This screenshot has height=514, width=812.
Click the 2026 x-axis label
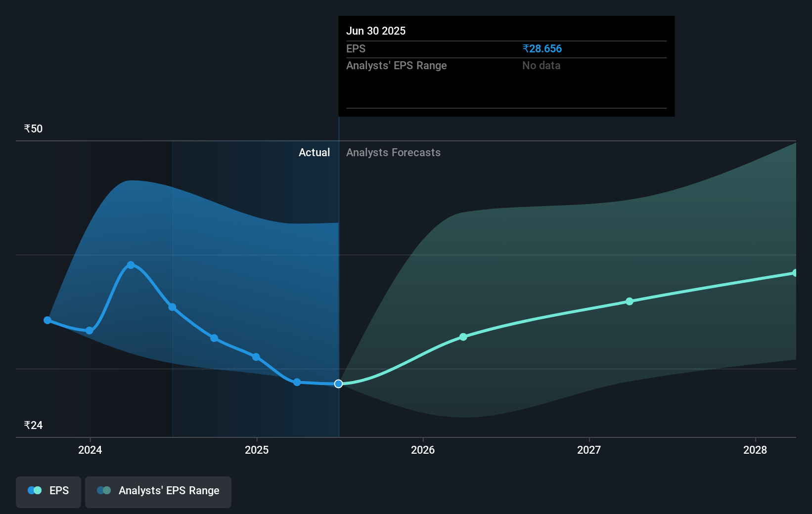pos(423,450)
